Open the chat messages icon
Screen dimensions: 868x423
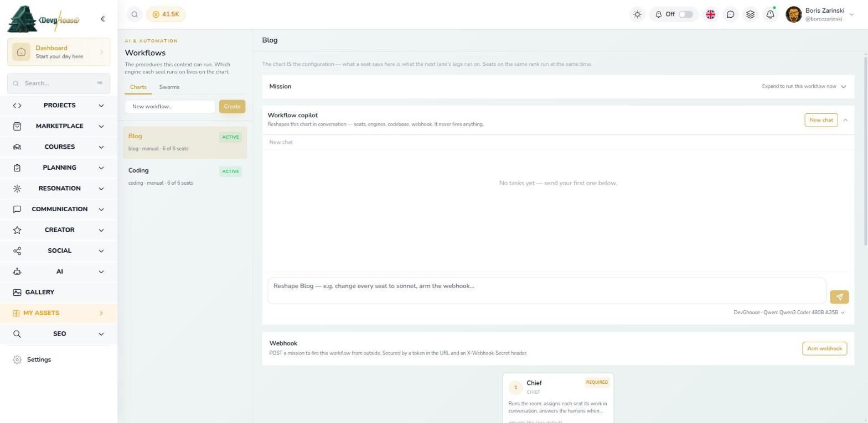pyautogui.click(x=730, y=14)
